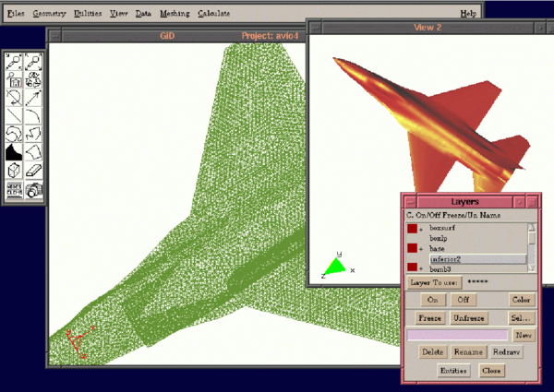Click the red color swatch beside boxsurf
This screenshot has height=392, width=554.
coord(412,228)
